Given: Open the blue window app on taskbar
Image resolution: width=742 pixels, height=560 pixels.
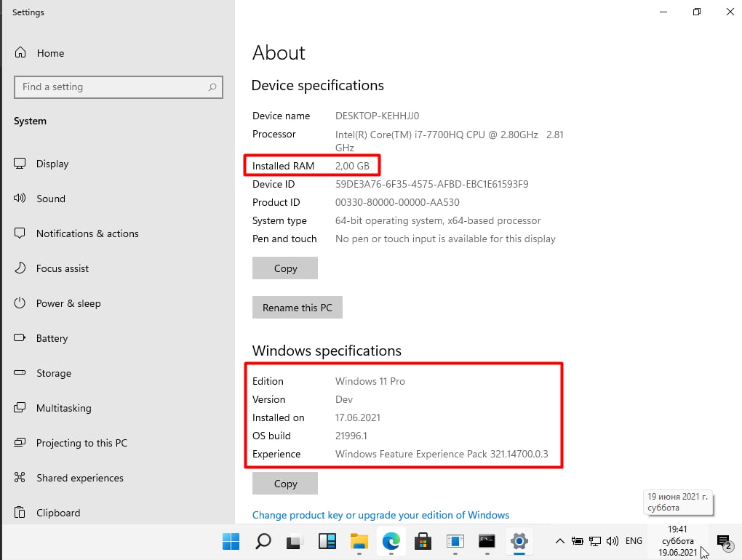Looking at the screenshot, I should (455, 542).
